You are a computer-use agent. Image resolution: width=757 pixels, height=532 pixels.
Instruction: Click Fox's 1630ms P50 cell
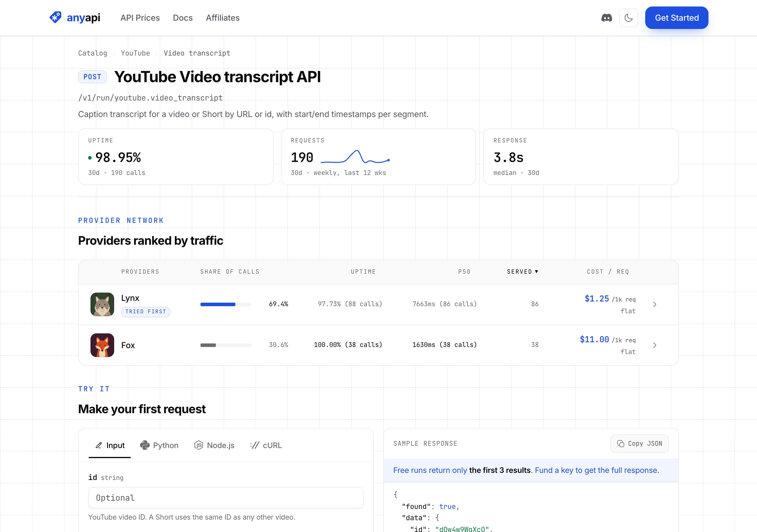click(444, 345)
